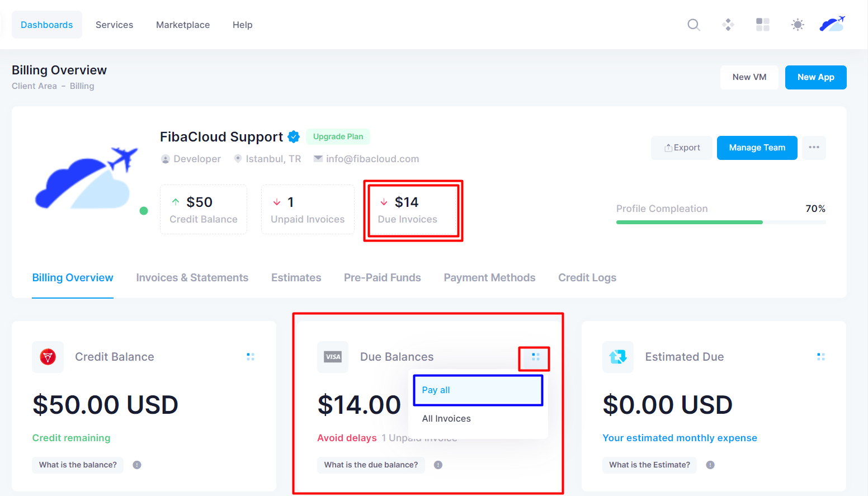
Task: Click the Export button
Action: 682,148
